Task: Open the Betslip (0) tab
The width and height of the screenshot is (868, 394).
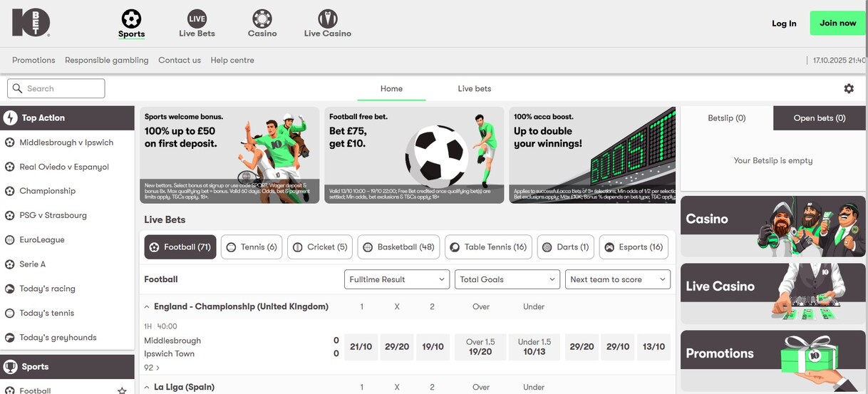Action: [x=727, y=118]
